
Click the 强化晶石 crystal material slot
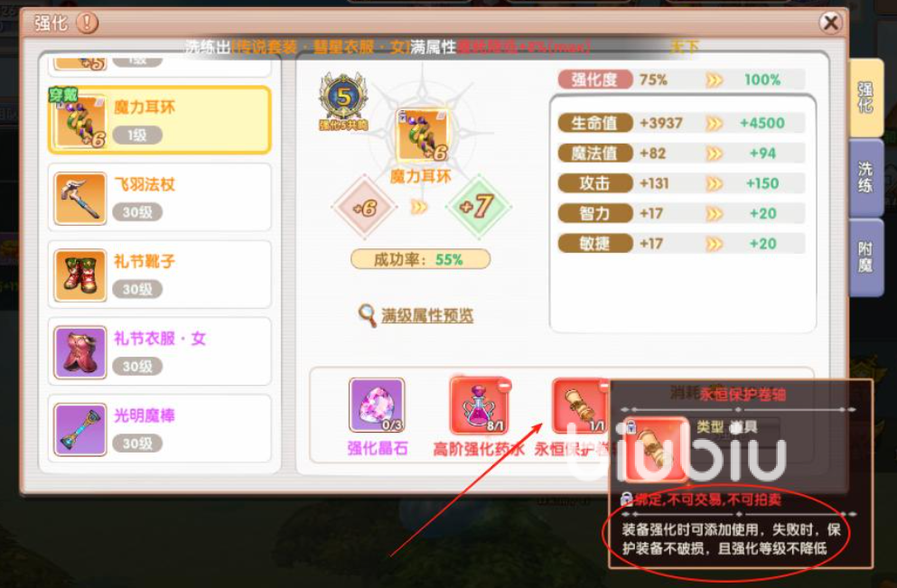point(377,405)
